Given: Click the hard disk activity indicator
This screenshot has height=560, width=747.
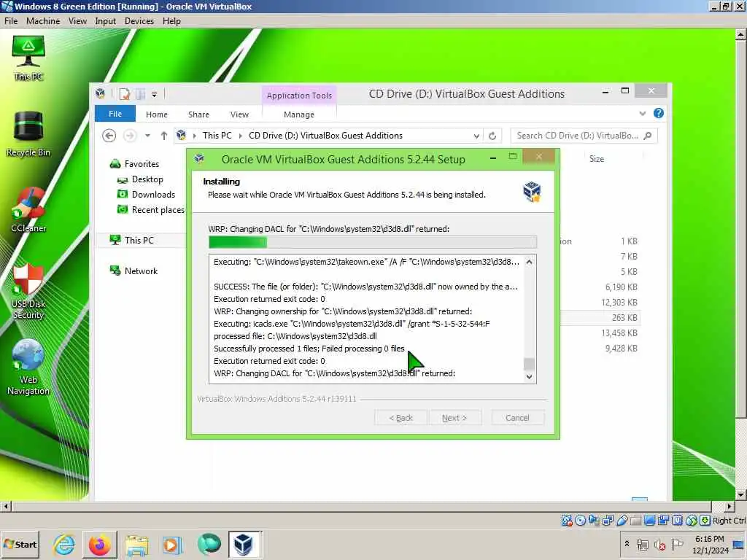Looking at the screenshot, I should pyautogui.click(x=566, y=521).
